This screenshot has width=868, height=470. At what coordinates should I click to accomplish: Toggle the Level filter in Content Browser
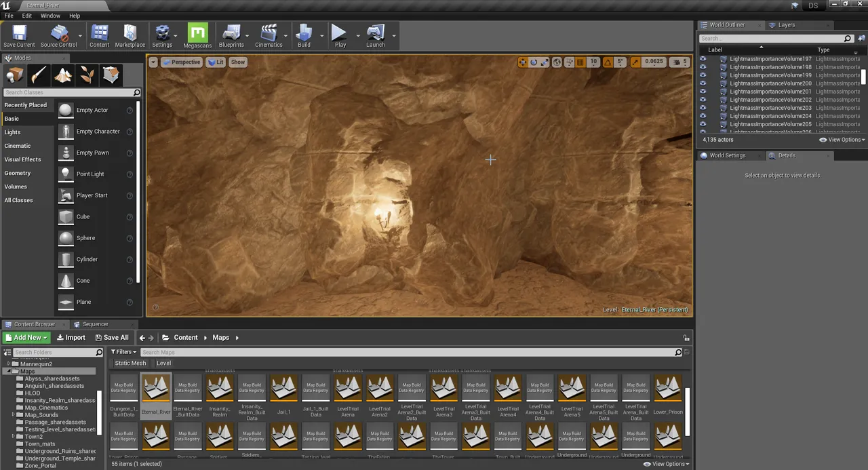coord(163,364)
